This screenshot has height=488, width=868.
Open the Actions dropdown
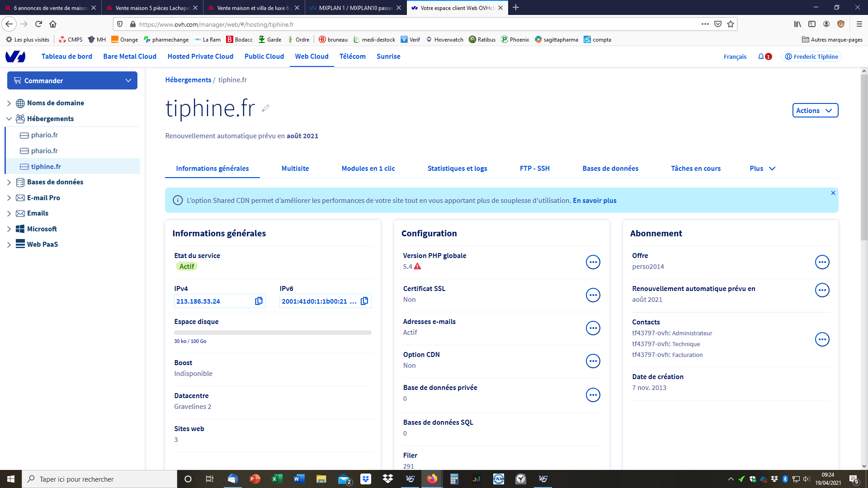815,111
